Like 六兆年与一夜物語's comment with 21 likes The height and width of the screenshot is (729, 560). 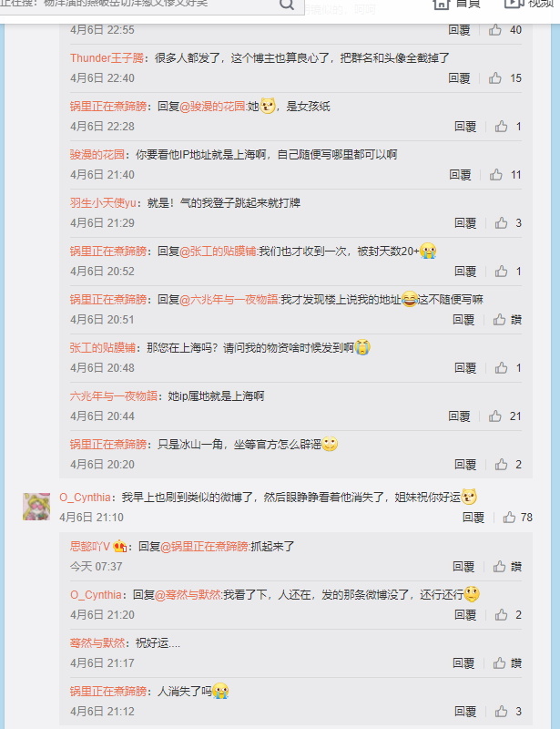pyautogui.click(x=495, y=416)
